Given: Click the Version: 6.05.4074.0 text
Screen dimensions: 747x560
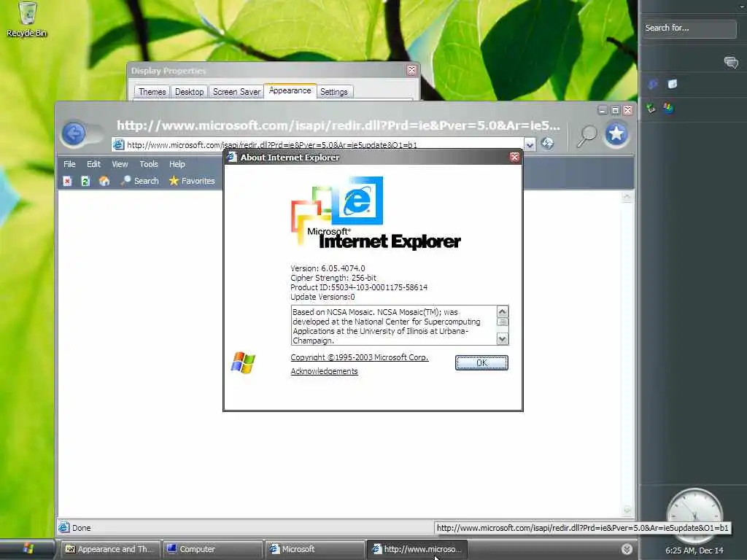Looking at the screenshot, I should [x=328, y=268].
